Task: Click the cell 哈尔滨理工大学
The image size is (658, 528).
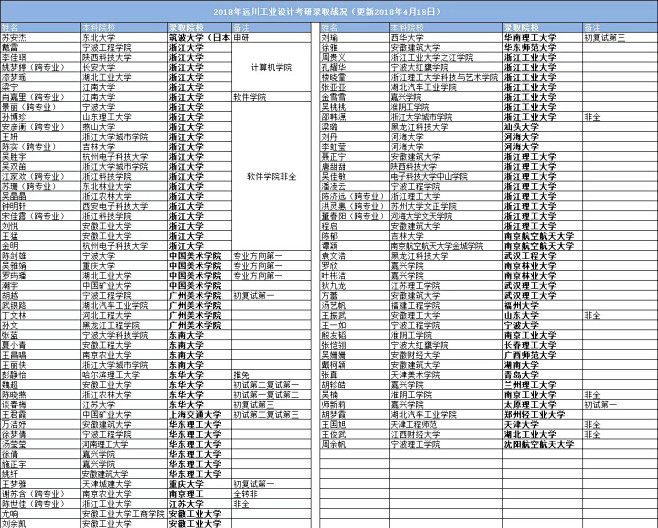Action: coord(124,375)
